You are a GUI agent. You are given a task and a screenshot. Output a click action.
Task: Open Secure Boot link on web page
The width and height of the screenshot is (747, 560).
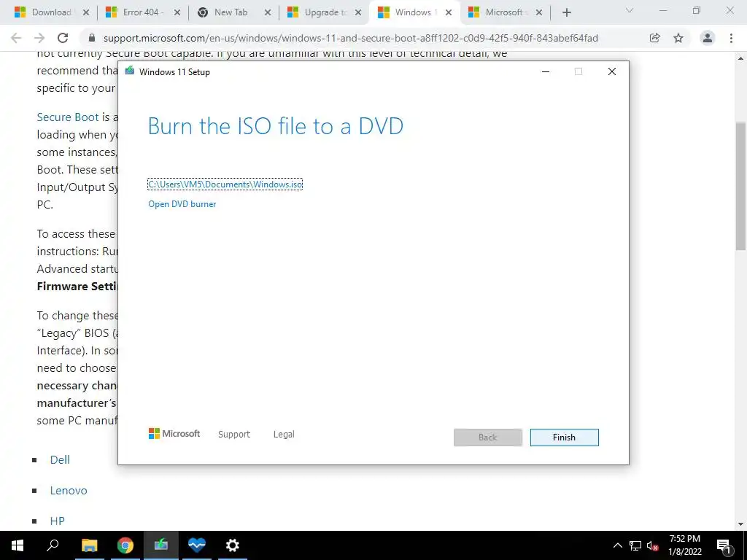click(68, 117)
